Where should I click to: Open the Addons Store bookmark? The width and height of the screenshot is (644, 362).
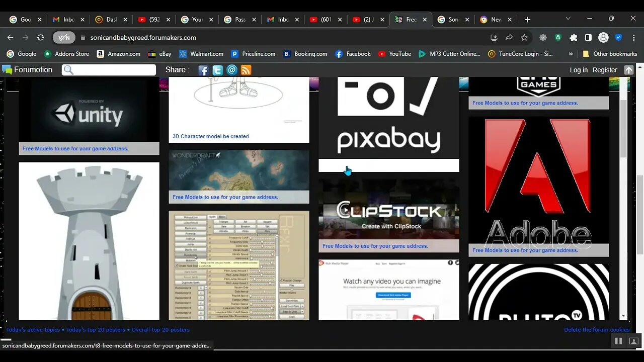pyautogui.click(x=66, y=54)
